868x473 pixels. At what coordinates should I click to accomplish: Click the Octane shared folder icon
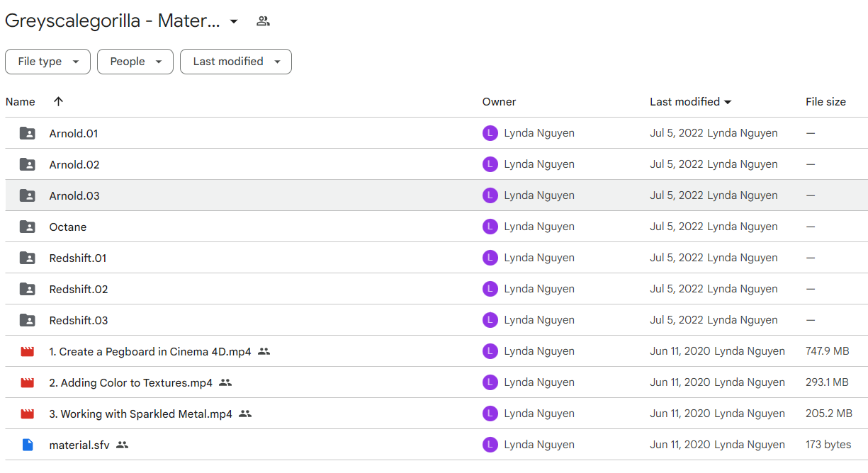click(27, 227)
